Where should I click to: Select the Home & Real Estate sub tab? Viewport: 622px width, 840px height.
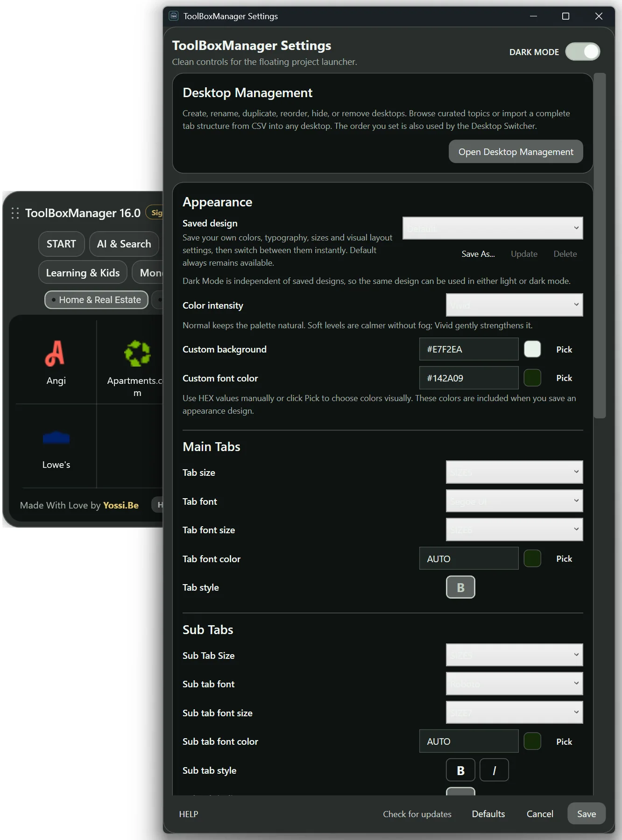click(96, 300)
